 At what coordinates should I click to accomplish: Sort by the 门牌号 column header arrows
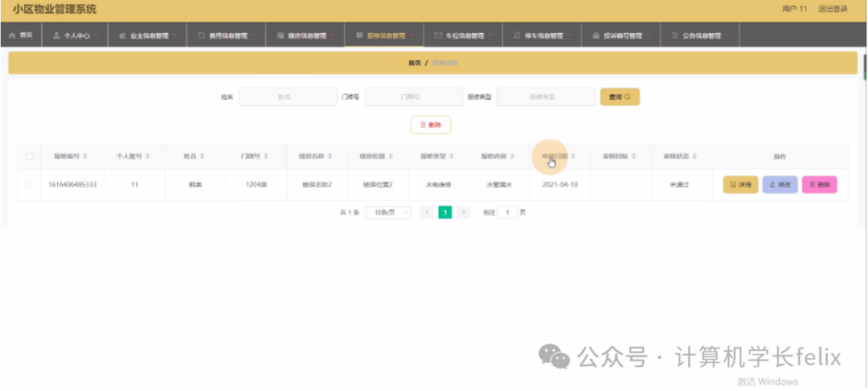266,157
